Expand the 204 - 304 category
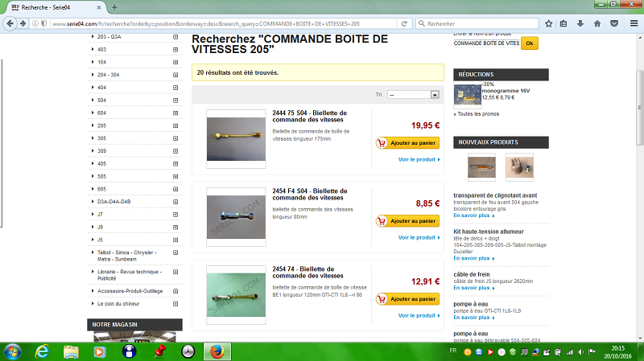The width and height of the screenshot is (644, 361). point(175,75)
